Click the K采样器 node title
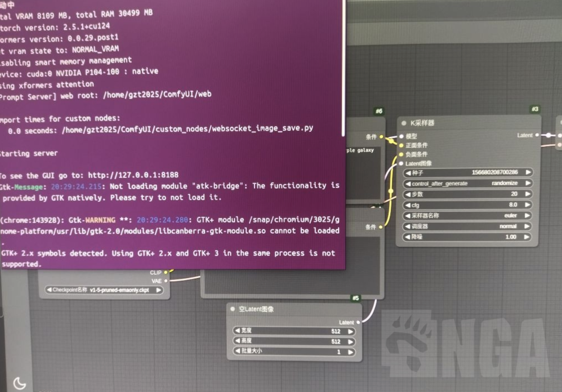 pos(422,123)
